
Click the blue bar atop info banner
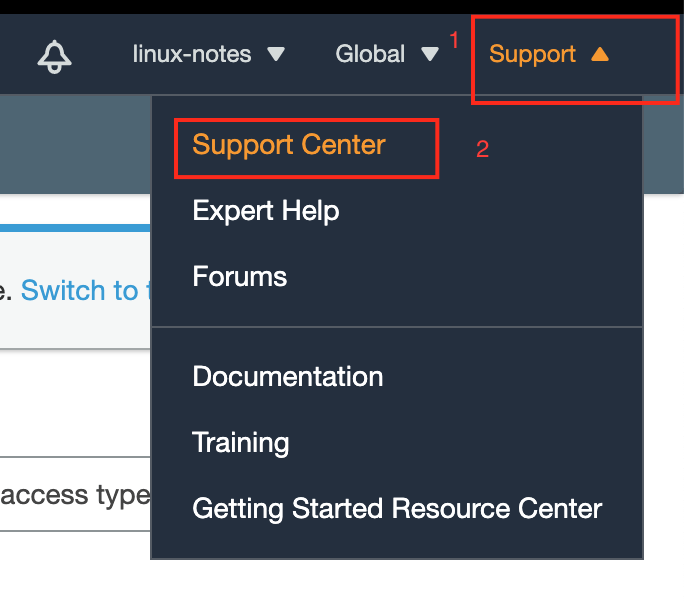pyautogui.click(x=75, y=228)
